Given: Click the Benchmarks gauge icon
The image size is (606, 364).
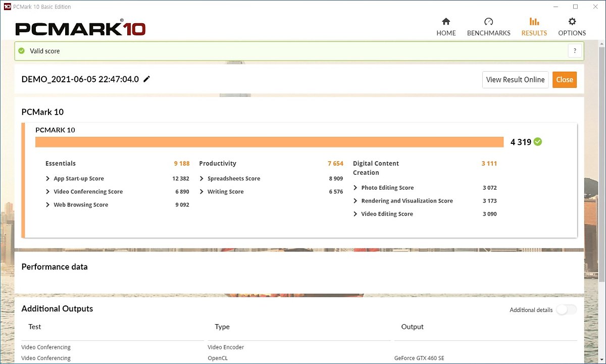Looking at the screenshot, I should 488,21.
